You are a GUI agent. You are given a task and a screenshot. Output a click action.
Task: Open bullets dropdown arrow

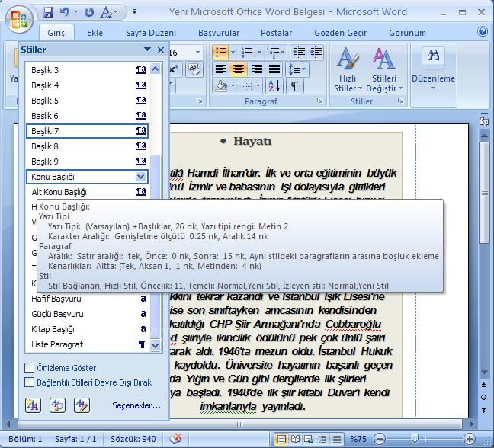[233, 53]
